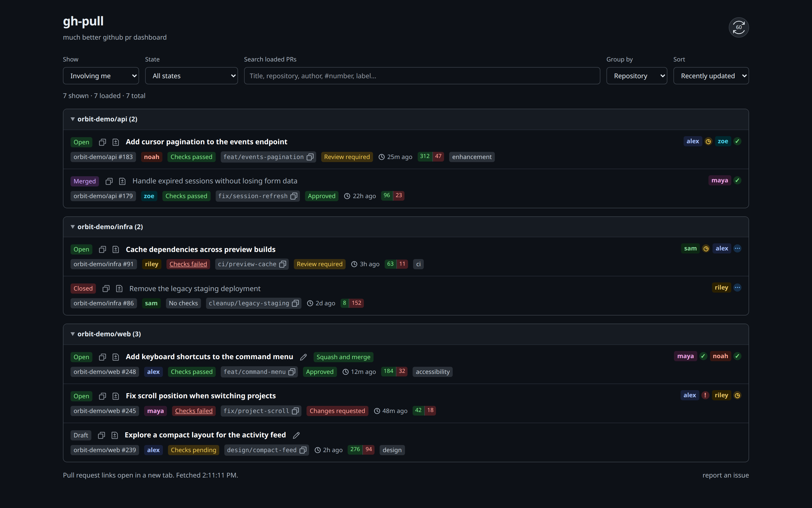Click the Squash and merge button
The width and height of the screenshot is (812, 508).
pos(343,357)
